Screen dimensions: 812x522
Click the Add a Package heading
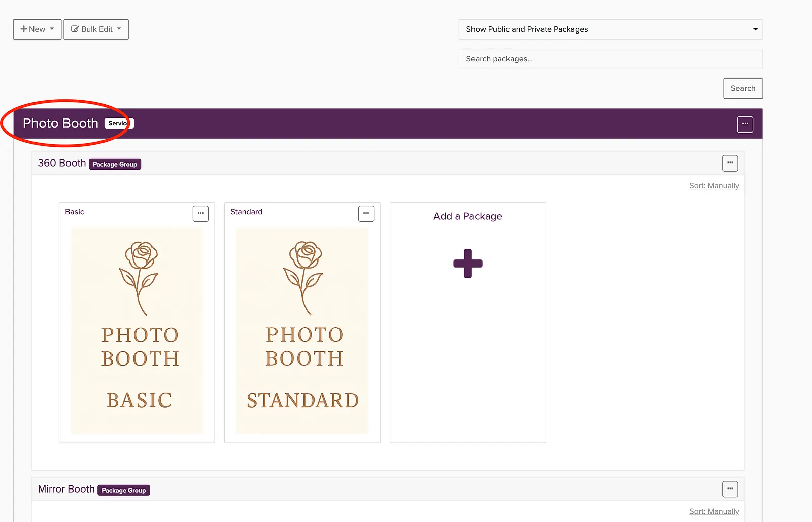(467, 216)
